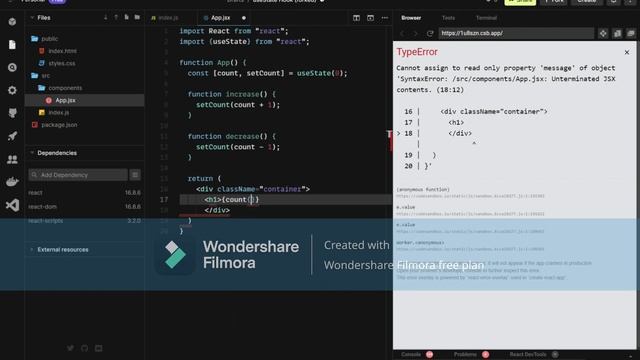Click the react-scripts dependency entry
This screenshot has height=360, width=640.
84,220
